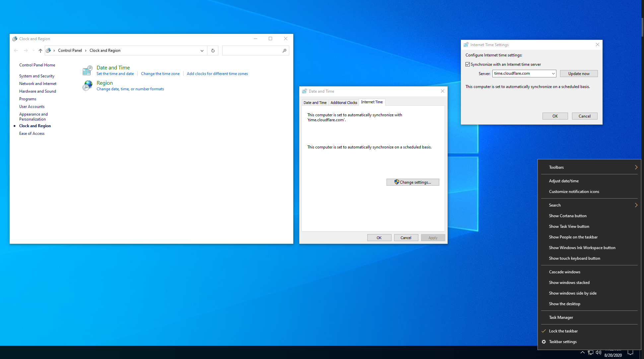Open Change the time zone link
The image size is (644, 359).
pos(160,74)
